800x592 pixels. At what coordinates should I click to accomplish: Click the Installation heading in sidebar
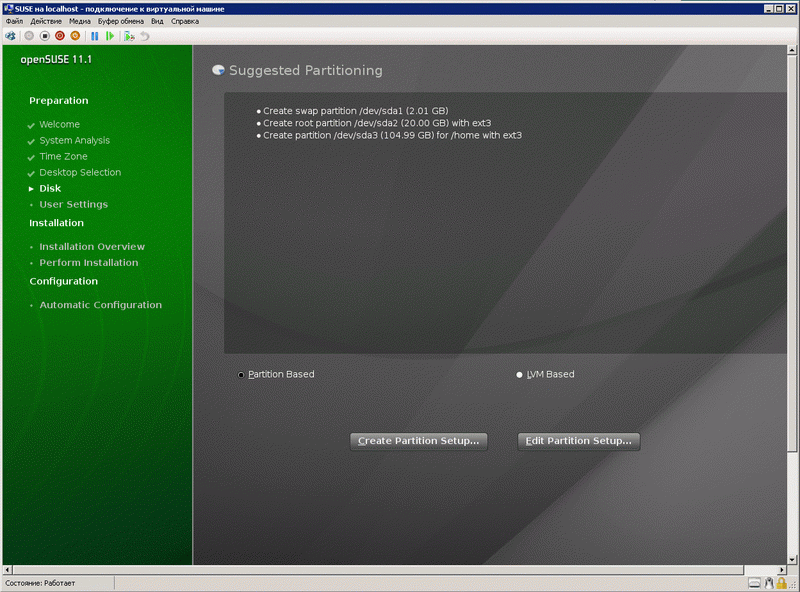pyautogui.click(x=56, y=223)
